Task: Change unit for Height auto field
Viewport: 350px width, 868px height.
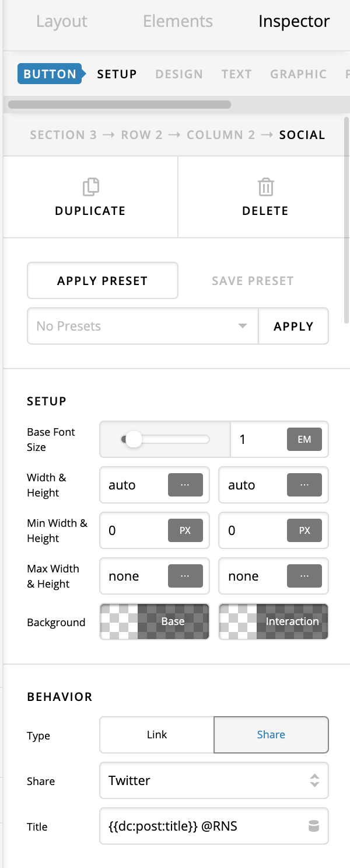Action: (304, 485)
